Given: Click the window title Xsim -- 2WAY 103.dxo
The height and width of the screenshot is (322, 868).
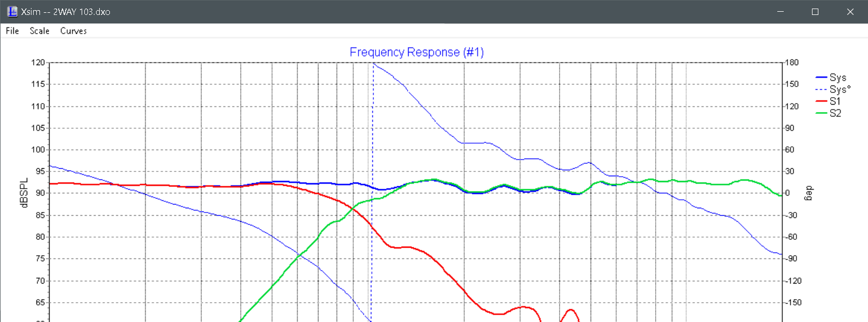Looking at the screenshot, I should pos(66,12).
